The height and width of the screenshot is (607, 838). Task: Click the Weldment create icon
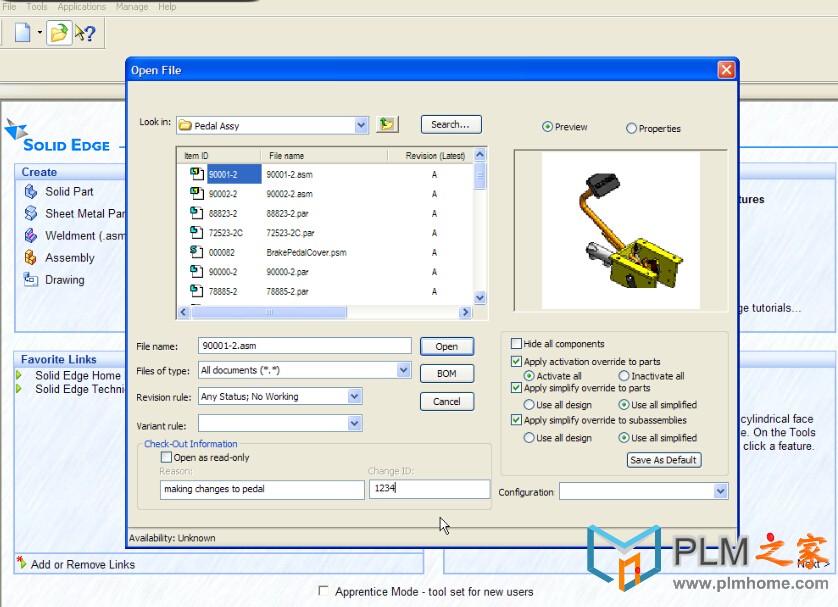(31, 235)
